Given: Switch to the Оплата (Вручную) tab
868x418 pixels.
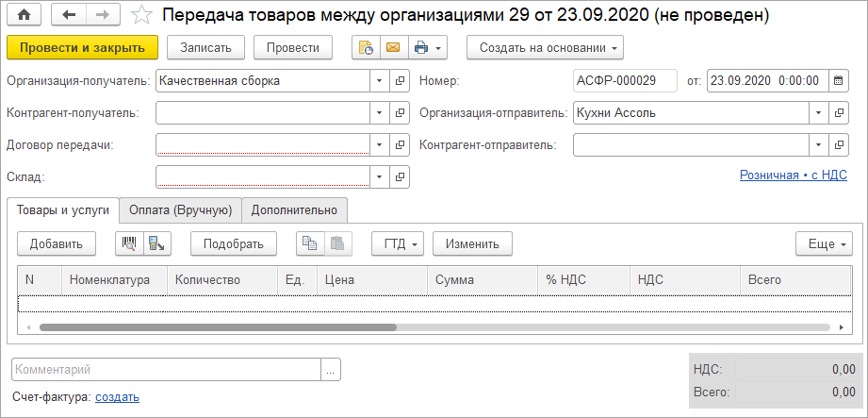Looking at the screenshot, I should (180, 209).
